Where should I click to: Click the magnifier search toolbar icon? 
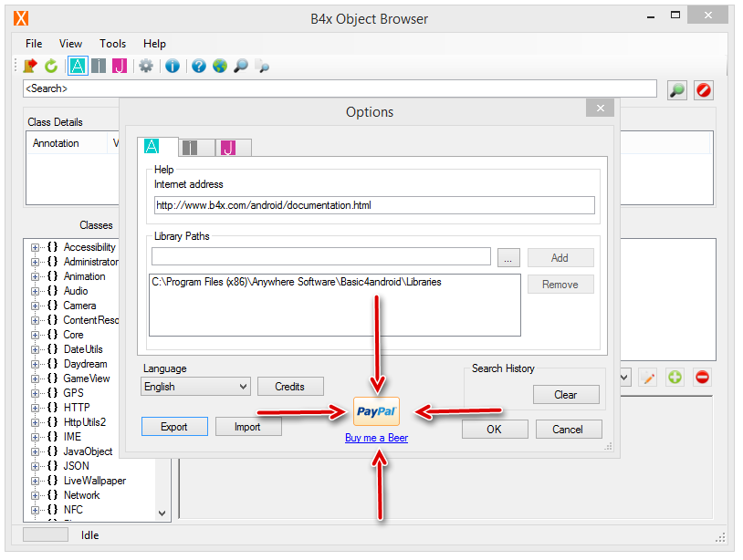241,66
